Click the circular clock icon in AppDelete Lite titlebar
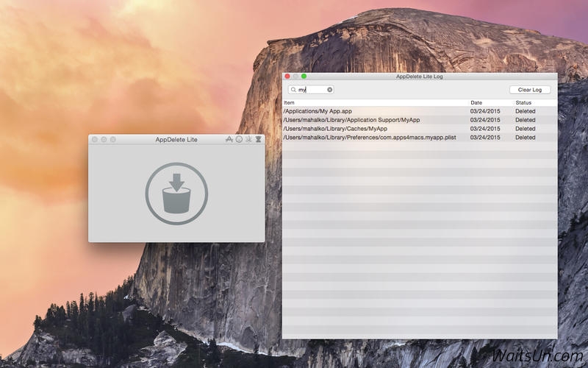The image size is (588, 368). coord(239,139)
